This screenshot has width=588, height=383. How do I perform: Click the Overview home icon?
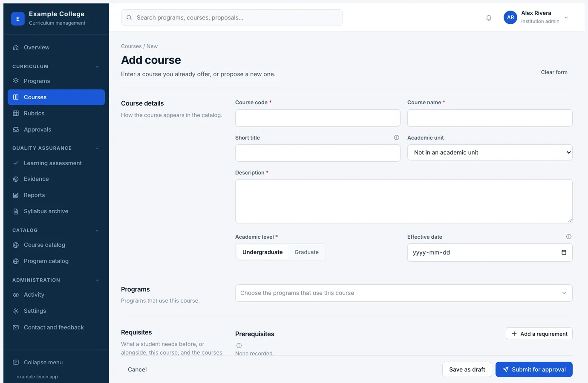(16, 47)
